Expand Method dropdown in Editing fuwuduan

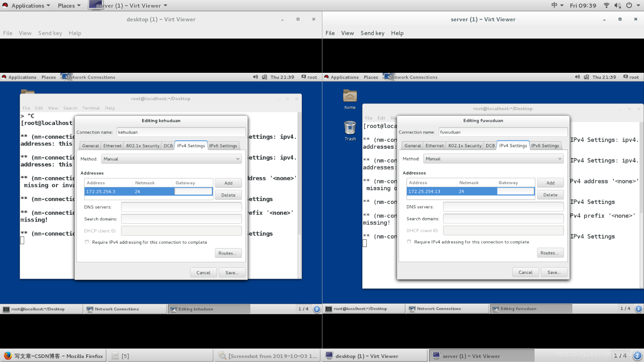pyautogui.click(x=493, y=159)
